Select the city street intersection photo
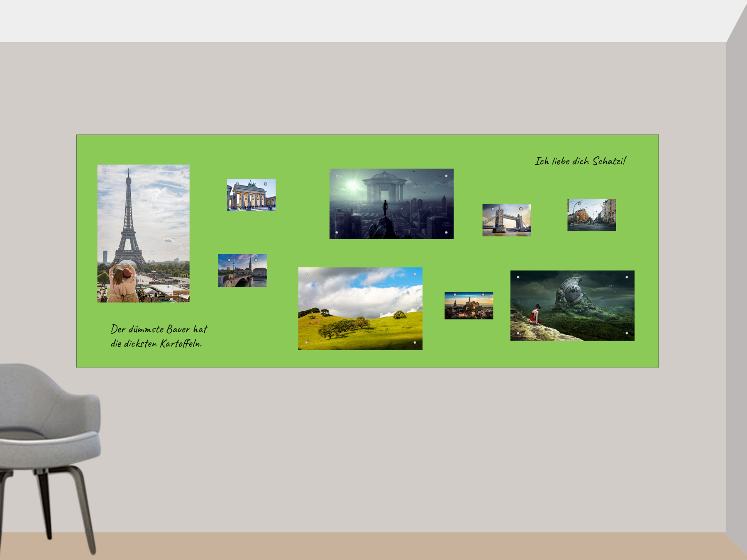Viewport: 747px width, 560px height. pyautogui.click(x=591, y=215)
